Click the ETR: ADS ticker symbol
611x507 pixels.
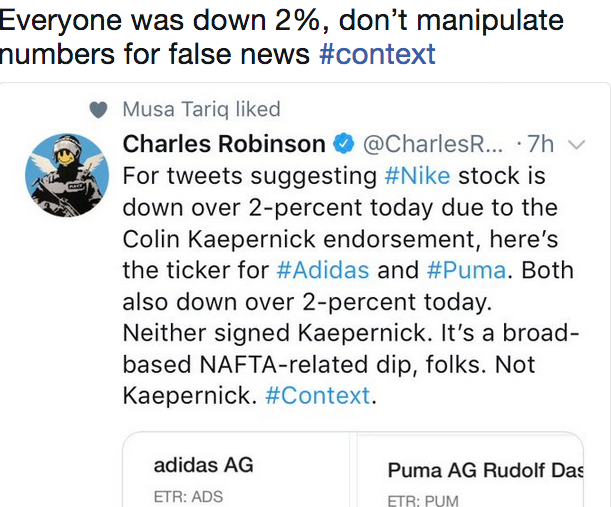tap(188, 496)
